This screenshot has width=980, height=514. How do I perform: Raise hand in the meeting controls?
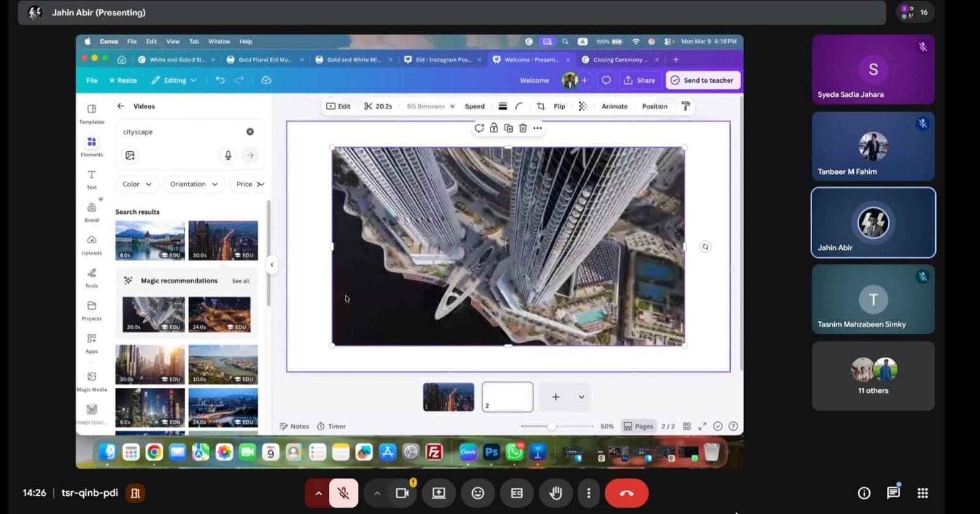pyautogui.click(x=556, y=493)
